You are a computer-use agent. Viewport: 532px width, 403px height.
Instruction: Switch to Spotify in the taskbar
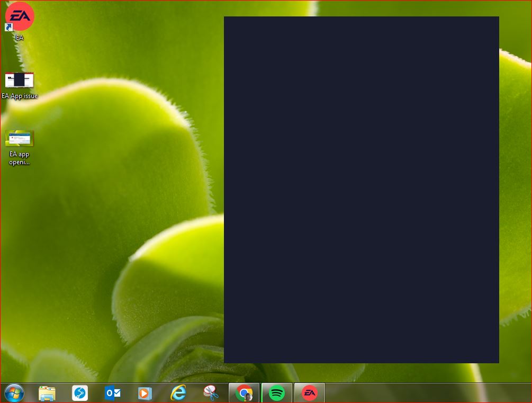point(277,393)
